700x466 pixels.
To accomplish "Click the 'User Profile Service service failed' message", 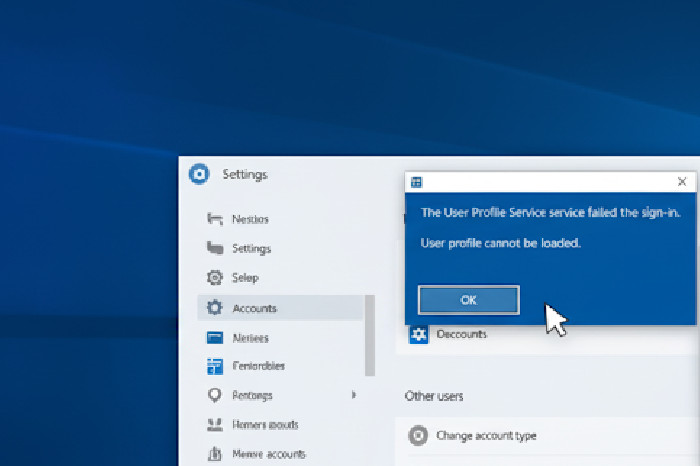I will (x=550, y=212).
